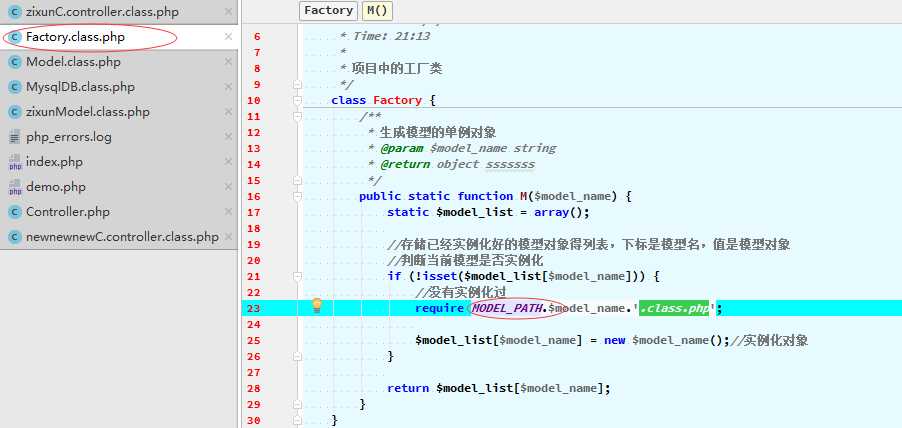
Task: Close the Factory.class.php tab
Action: click(228, 37)
